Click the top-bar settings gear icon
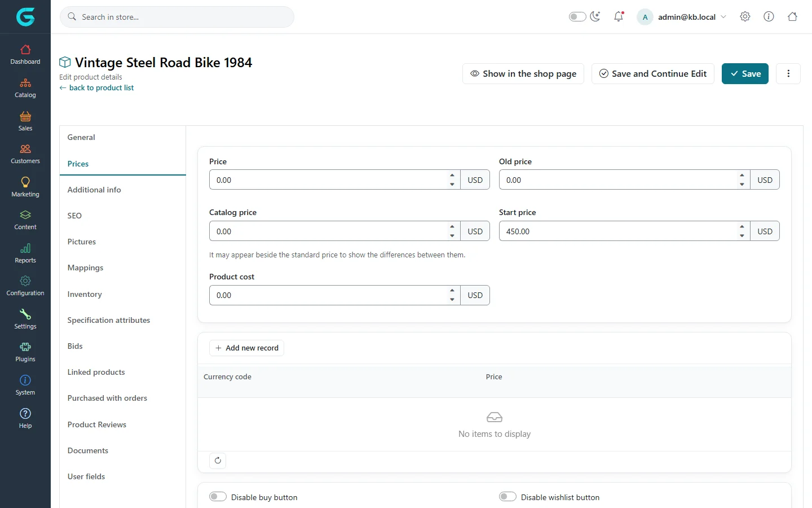812x508 pixels. 745,16
